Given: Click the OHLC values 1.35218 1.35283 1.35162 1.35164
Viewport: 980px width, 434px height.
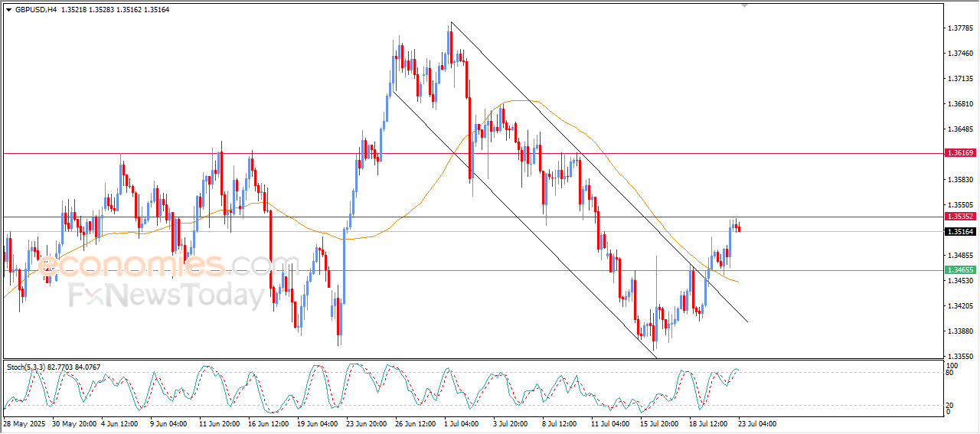Looking at the screenshot, I should pyautogui.click(x=115, y=10).
